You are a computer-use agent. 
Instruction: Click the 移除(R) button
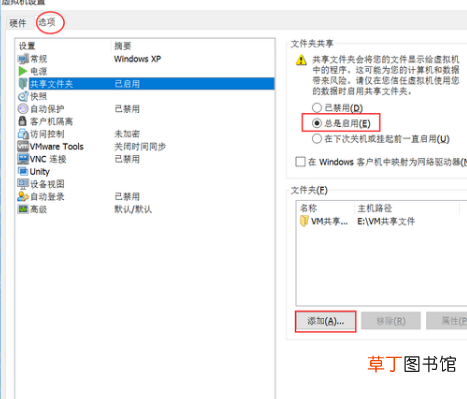pyautogui.click(x=391, y=321)
